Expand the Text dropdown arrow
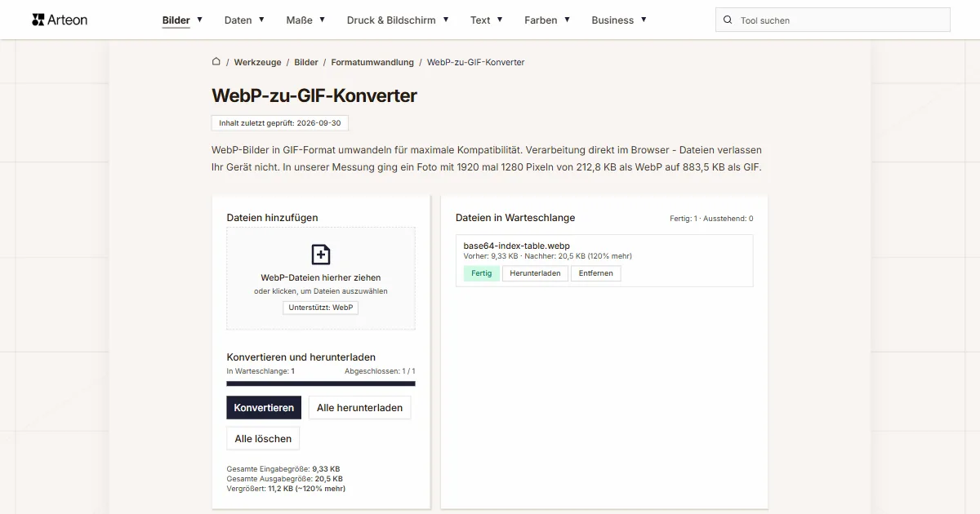This screenshot has height=514, width=980. [x=500, y=20]
